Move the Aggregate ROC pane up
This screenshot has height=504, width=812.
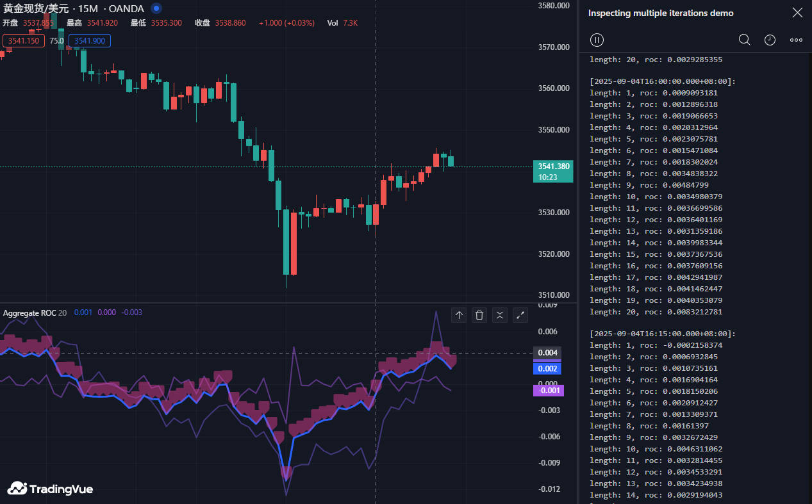[459, 314]
